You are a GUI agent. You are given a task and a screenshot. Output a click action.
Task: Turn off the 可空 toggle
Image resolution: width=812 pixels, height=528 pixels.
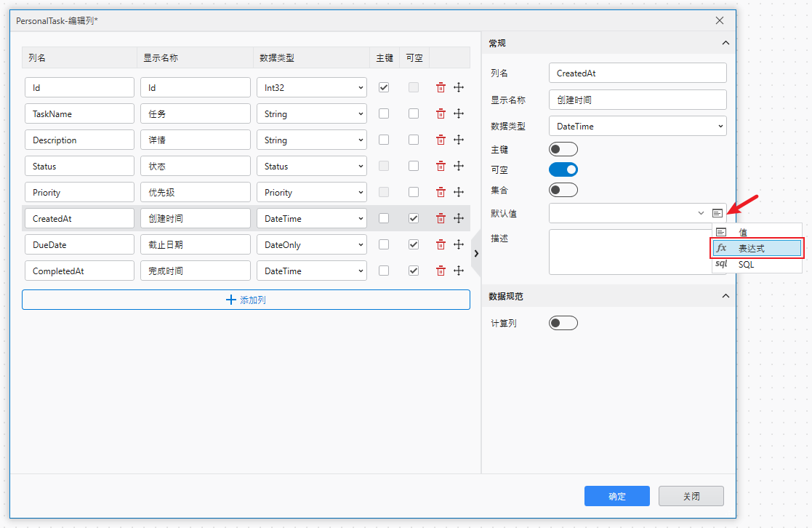click(x=563, y=169)
